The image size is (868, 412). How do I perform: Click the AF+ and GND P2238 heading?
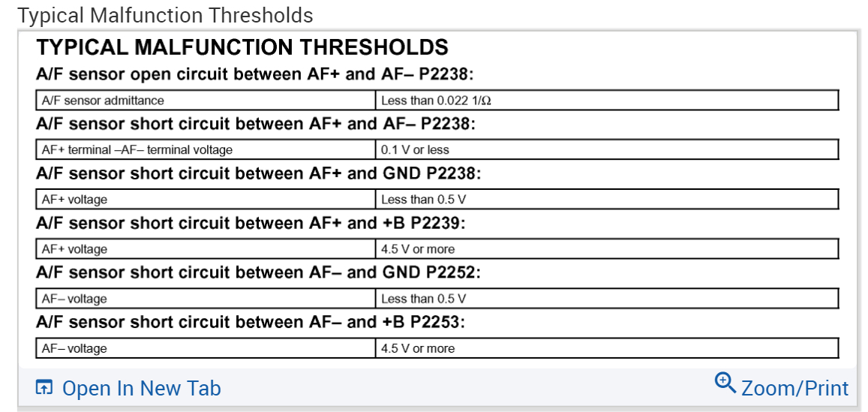pyautogui.click(x=258, y=173)
